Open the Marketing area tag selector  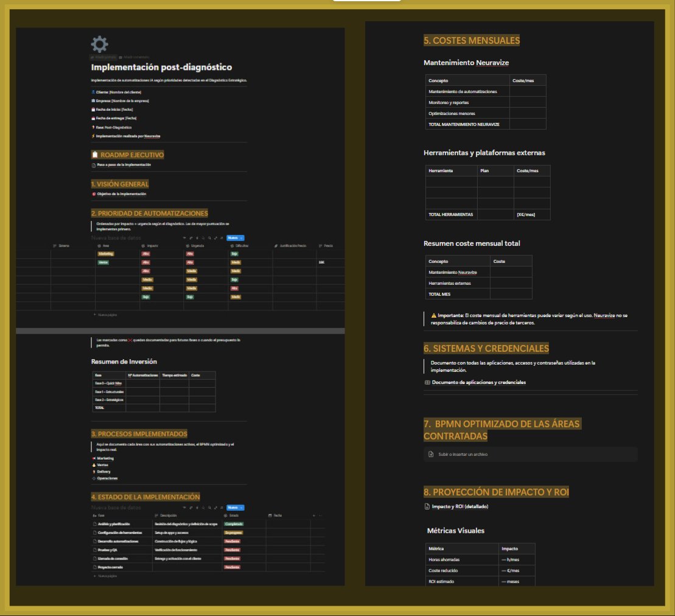(105, 254)
